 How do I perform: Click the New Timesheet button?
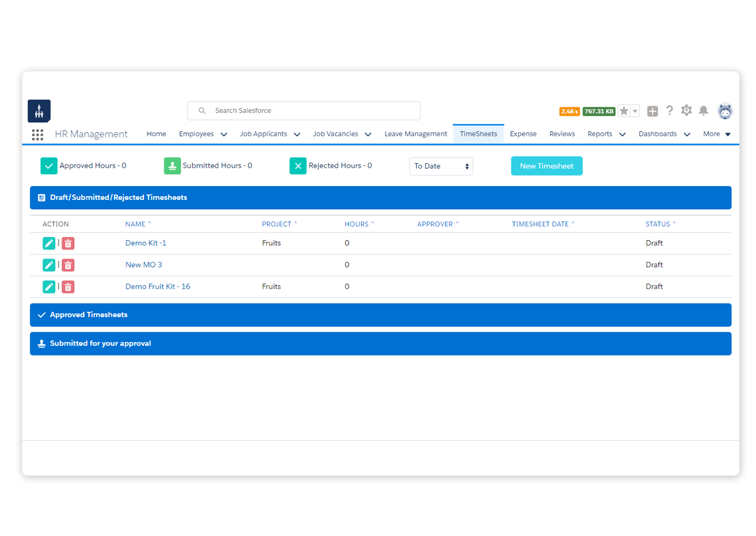coord(546,166)
